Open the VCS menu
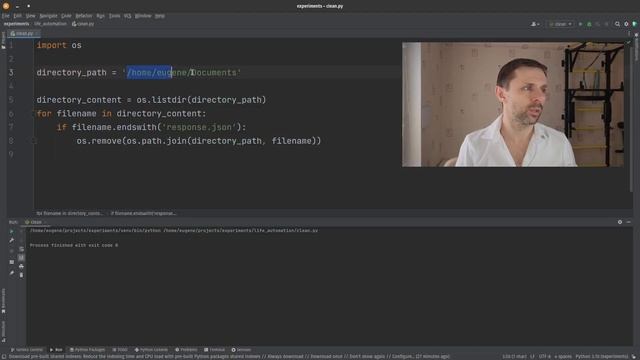The width and height of the screenshot is (640, 360). (x=127, y=16)
